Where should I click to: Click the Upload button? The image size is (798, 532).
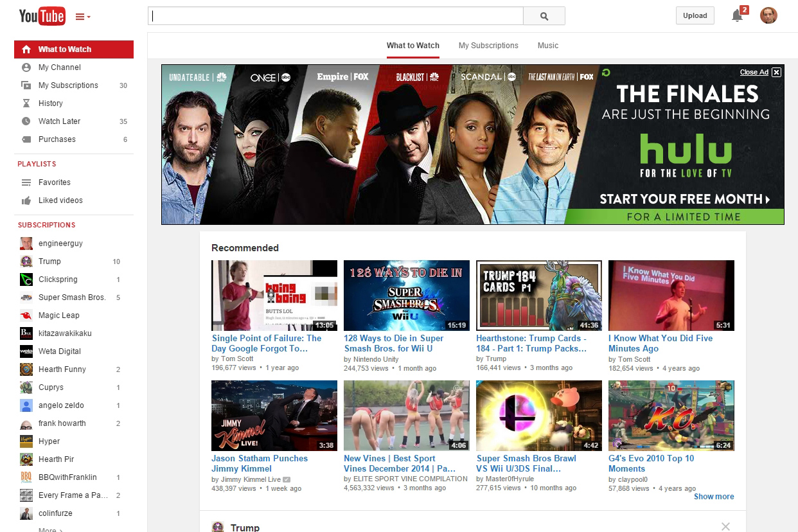tap(695, 16)
